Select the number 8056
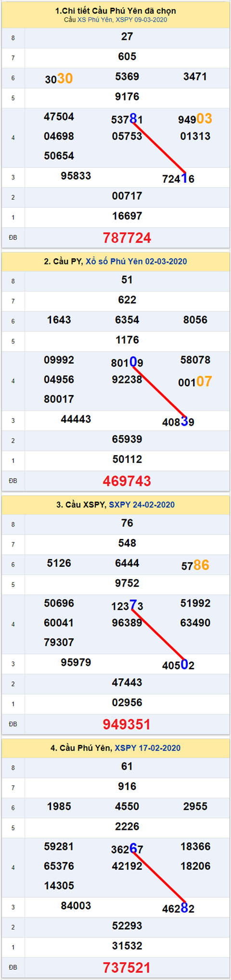This screenshot has width=231, height=980. [x=195, y=320]
